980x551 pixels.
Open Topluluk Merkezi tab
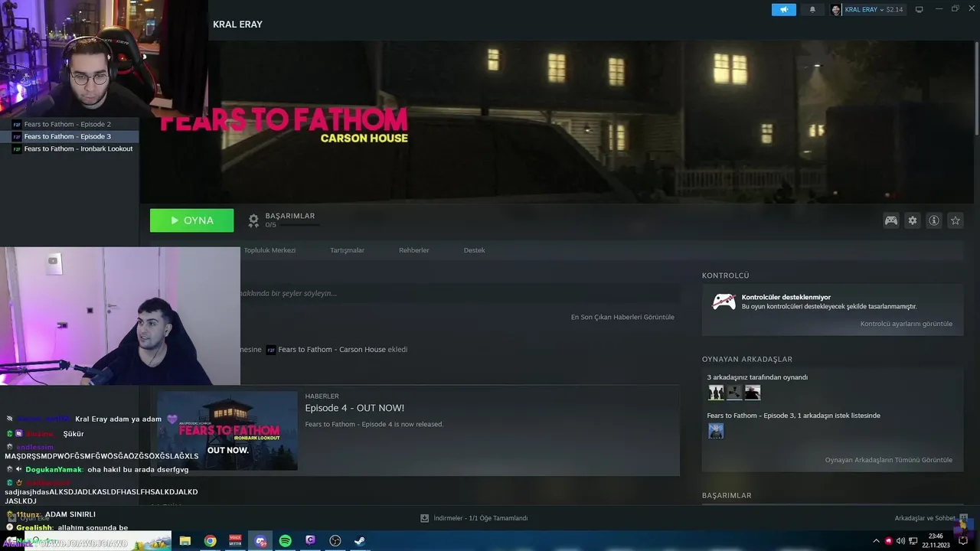(x=269, y=250)
